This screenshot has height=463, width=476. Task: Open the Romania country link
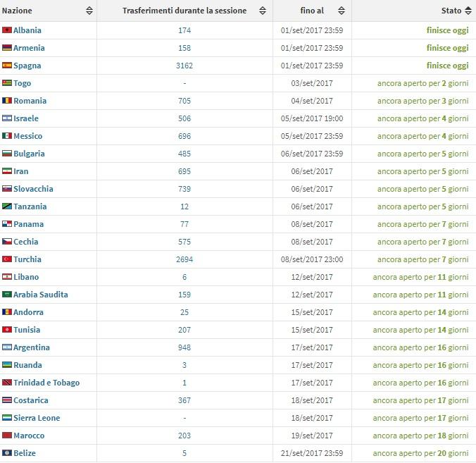tap(30, 101)
